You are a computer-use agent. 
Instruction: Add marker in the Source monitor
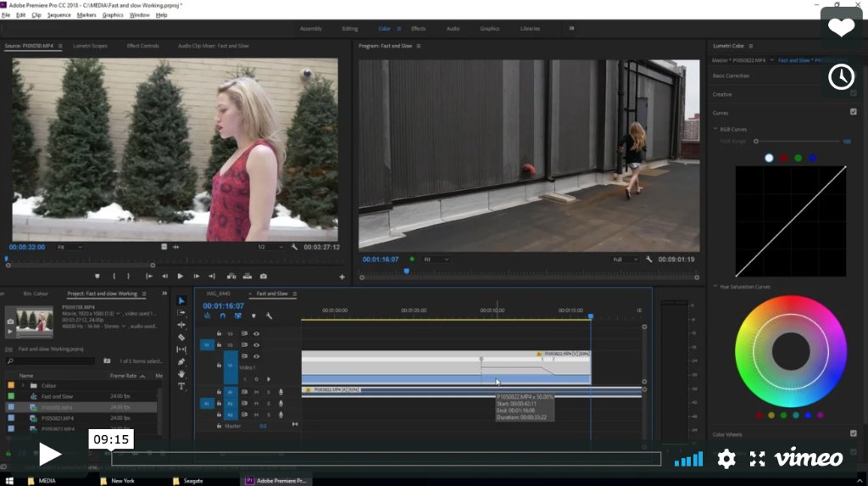coord(97,276)
